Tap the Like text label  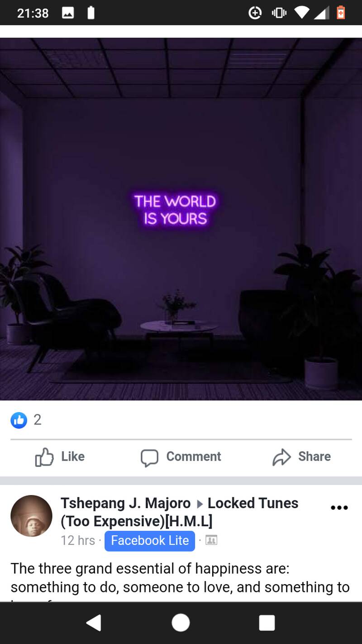pyautogui.click(x=73, y=457)
